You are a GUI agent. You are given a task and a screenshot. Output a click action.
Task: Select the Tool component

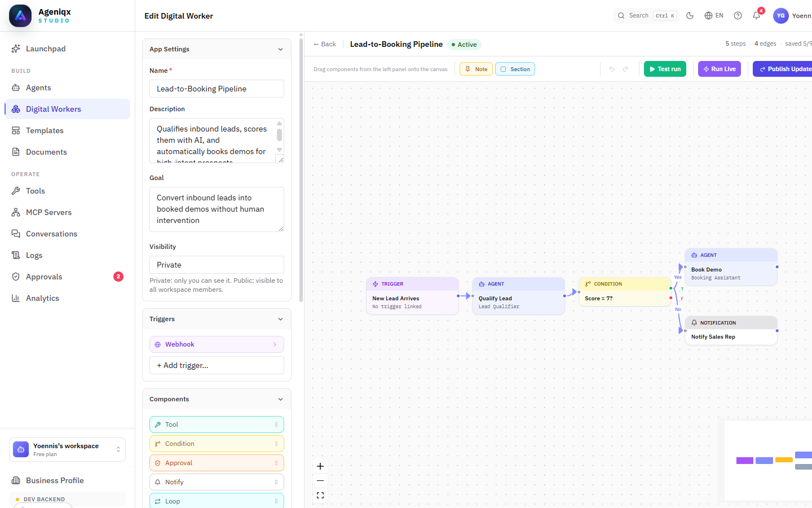tap(217, 424)
